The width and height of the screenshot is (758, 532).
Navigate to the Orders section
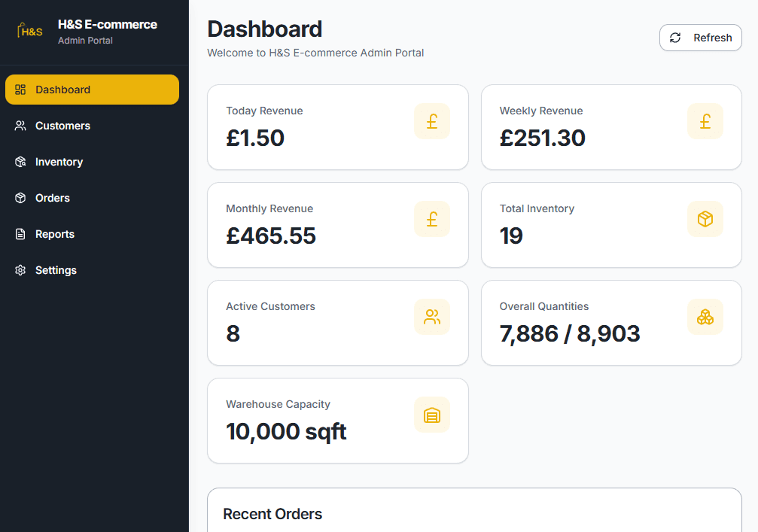[x=53, y=198]
